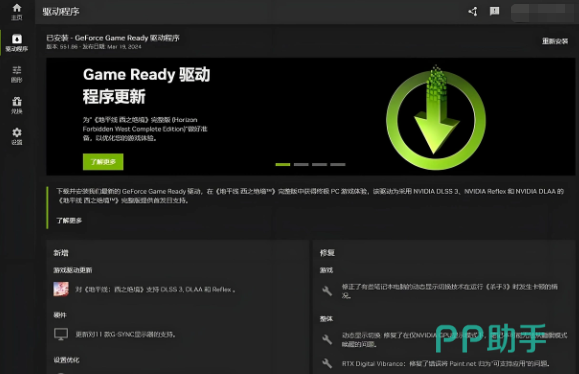The image size is (579, 374).
Task: Click the wrench icon beside 动态显示切换 fix
Action: [x=327, y=339]
